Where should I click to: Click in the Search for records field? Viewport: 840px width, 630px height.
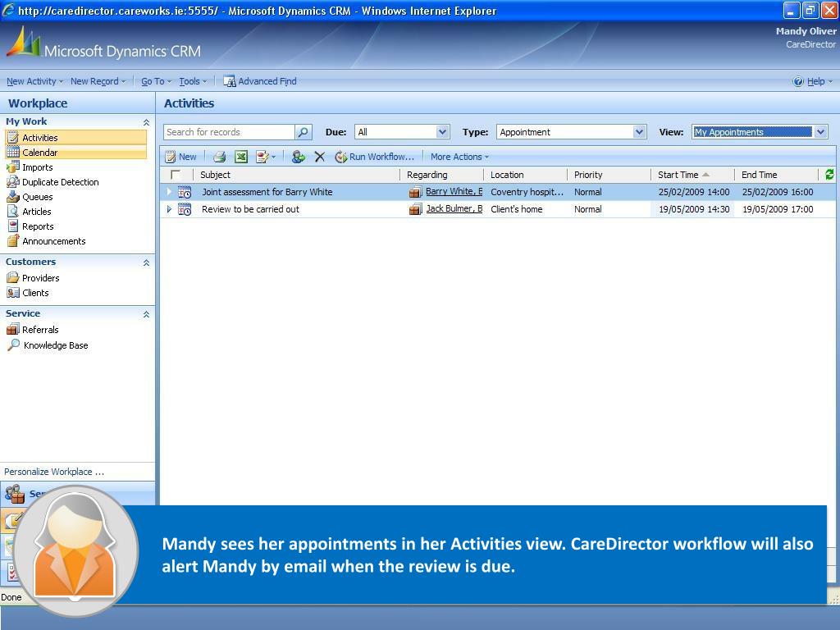[x=230, y=132]
